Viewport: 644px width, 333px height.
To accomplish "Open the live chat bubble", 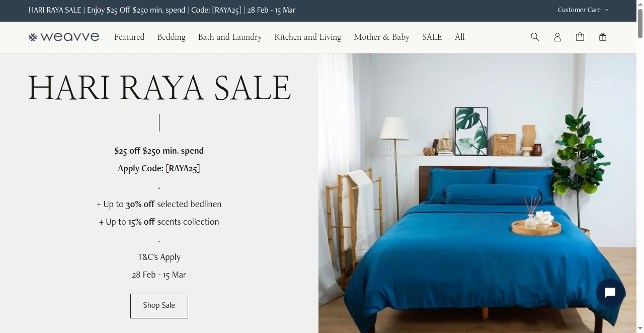I will (x=610, y=293).
